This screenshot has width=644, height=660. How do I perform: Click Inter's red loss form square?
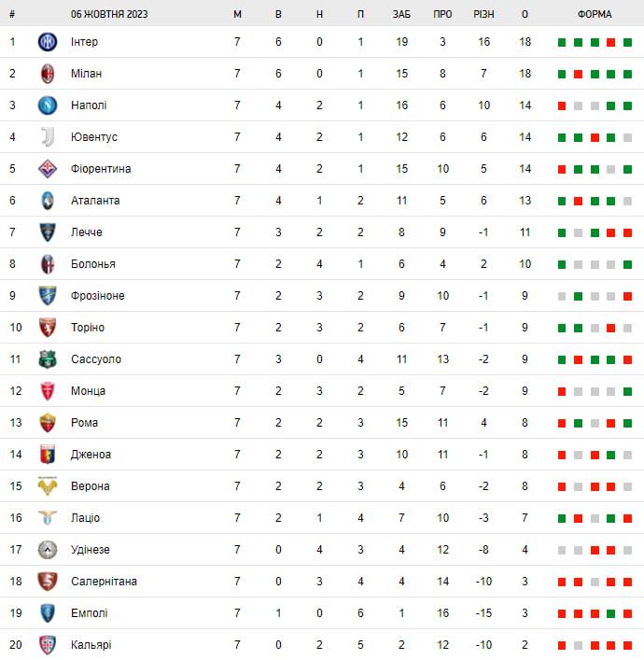click(611, 43)
